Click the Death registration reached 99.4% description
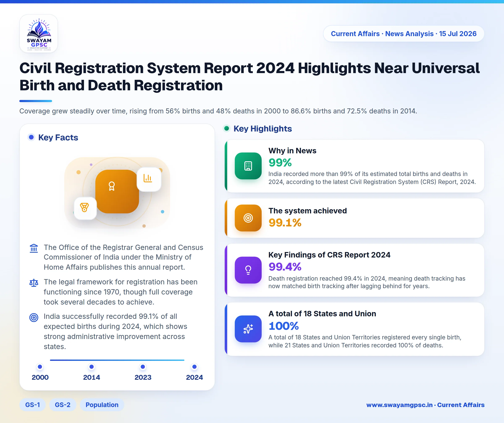The image size is (504, 423). [367, 282]
